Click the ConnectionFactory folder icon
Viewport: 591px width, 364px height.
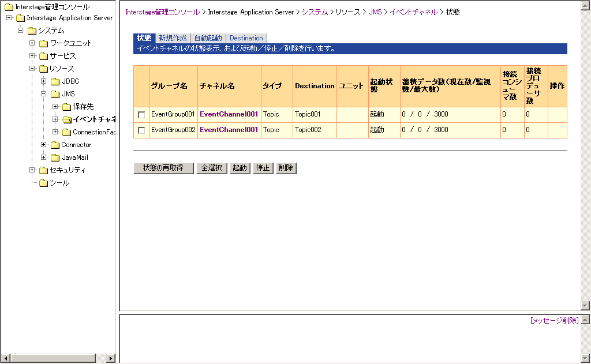[67, 132]
